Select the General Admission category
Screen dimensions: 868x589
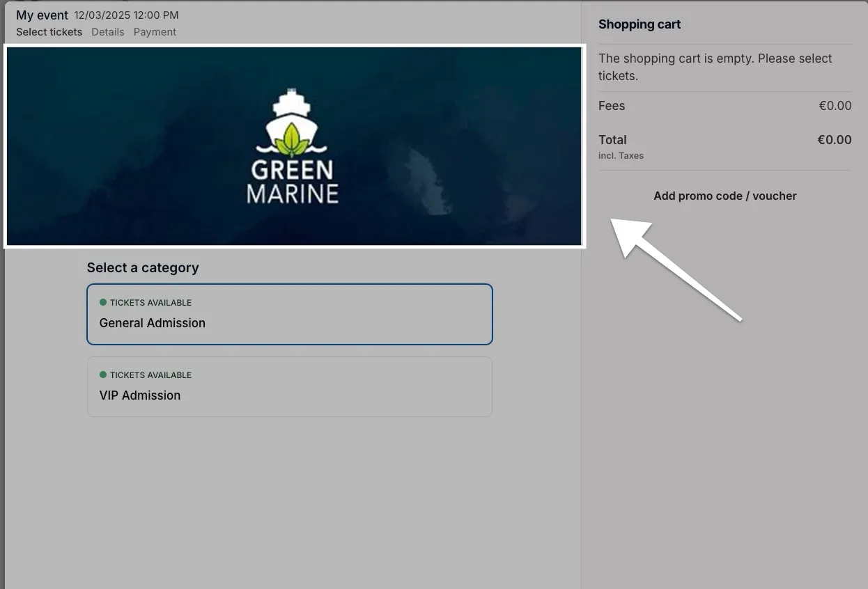click(290, 314)
